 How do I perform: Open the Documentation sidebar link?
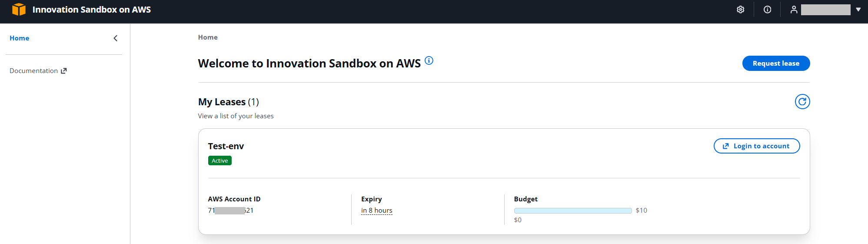pos(34,71)
